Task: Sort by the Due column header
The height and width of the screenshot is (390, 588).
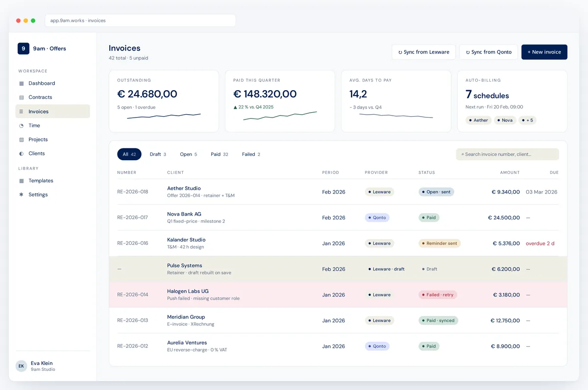Action: [554, 172]
